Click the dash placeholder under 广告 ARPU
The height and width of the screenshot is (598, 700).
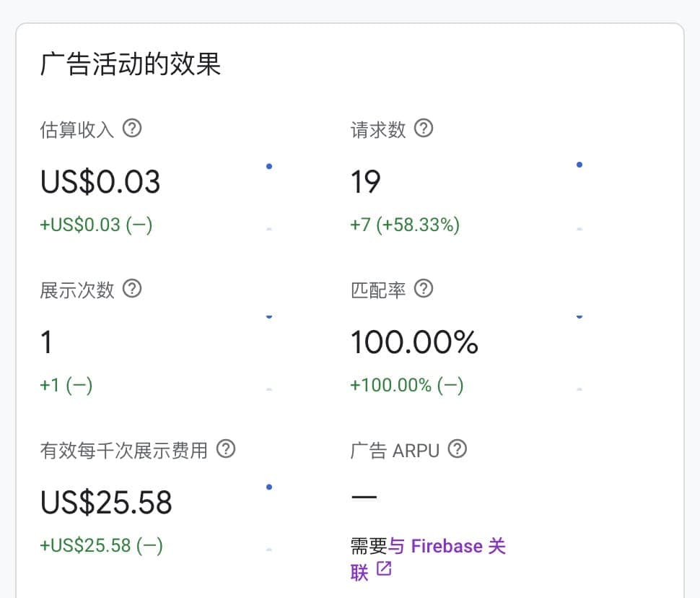364,497
